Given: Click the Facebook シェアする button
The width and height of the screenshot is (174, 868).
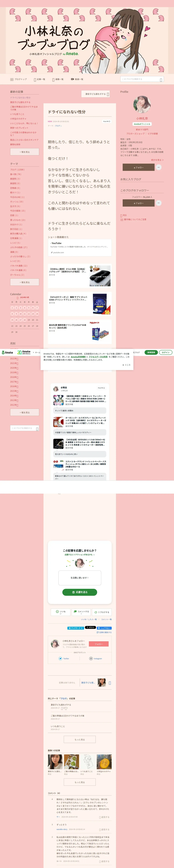Looking at the screenshot, I should click(104, 628).
